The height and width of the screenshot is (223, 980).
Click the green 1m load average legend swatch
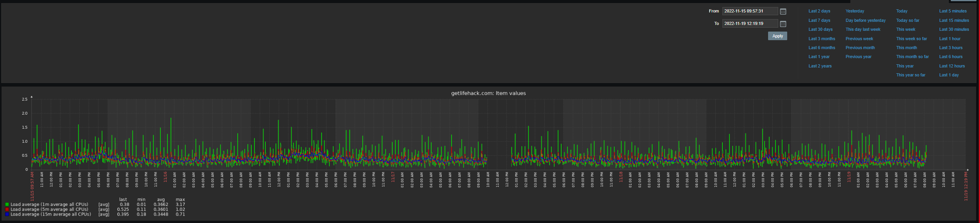[x=7, y=204]
